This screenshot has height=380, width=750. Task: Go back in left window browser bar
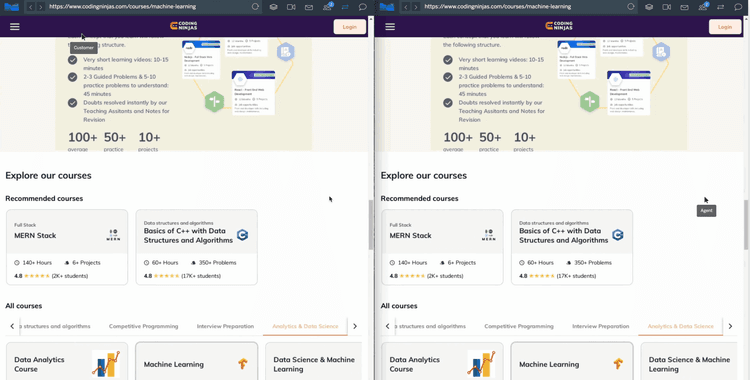coord(31,7)
